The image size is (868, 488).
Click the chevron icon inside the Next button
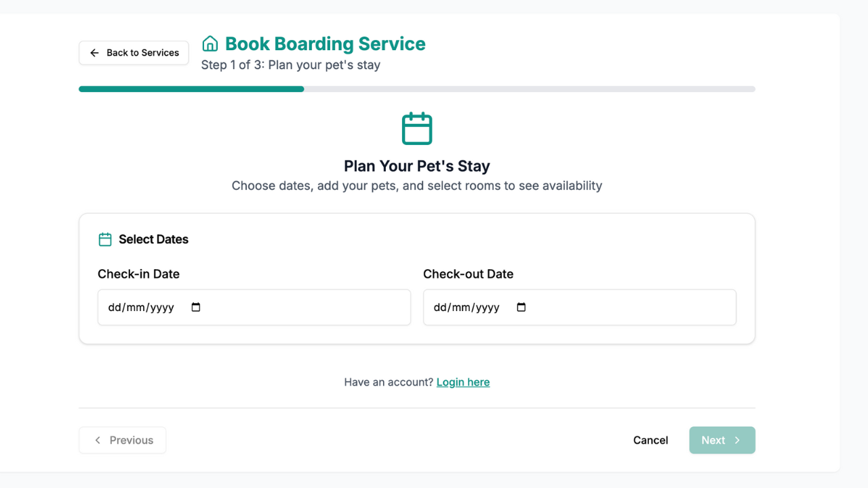(737, 440)
